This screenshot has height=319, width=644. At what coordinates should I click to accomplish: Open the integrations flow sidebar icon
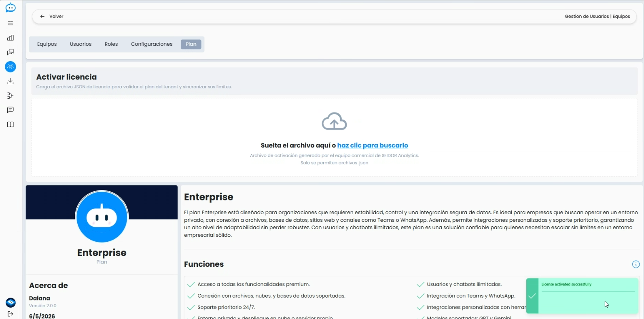click(11, 96)
